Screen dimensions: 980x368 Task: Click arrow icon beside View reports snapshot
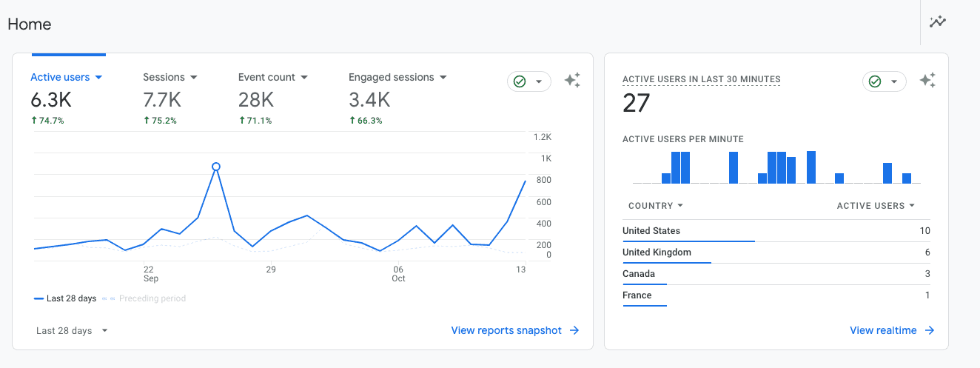point(574,331)
